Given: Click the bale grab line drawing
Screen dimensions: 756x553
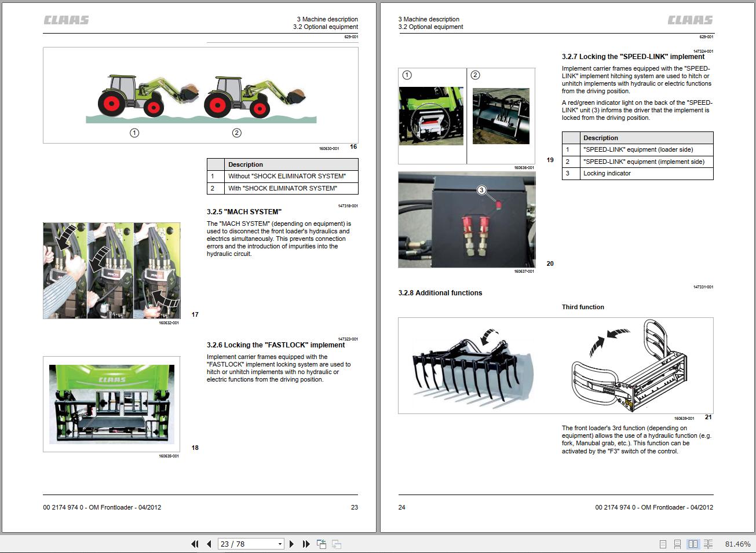Looking at the screenshot, I should click(629, 365).
